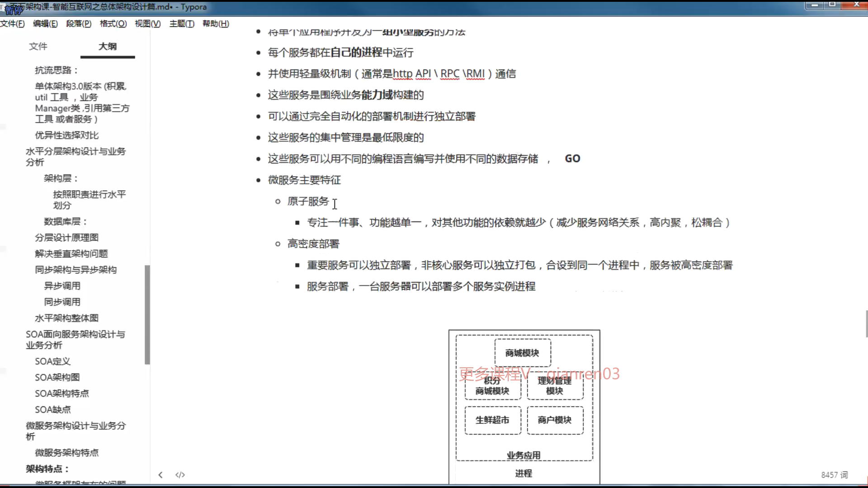
Task: Navigate to 水平架构整体图 outline item
Action: click(x=66, y=318)
